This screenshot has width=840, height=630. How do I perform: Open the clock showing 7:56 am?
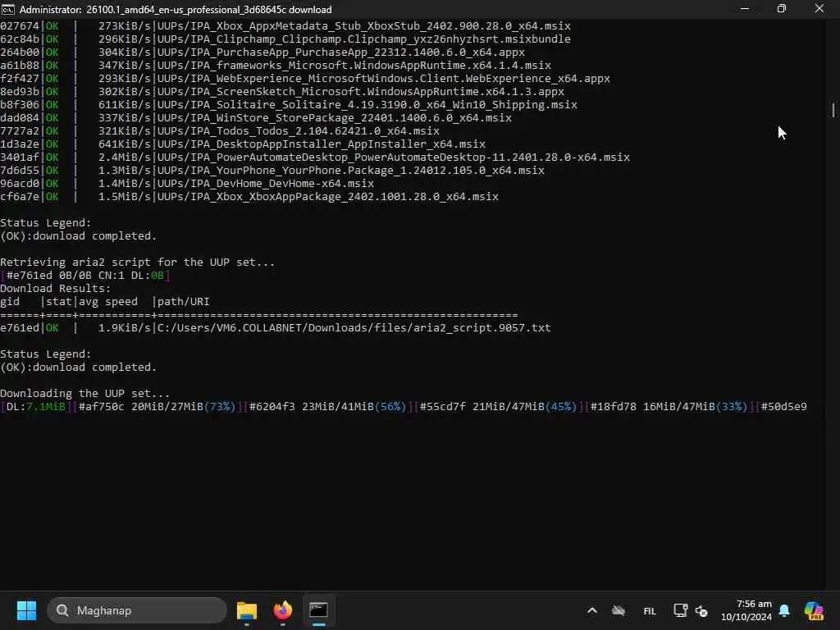746,610
